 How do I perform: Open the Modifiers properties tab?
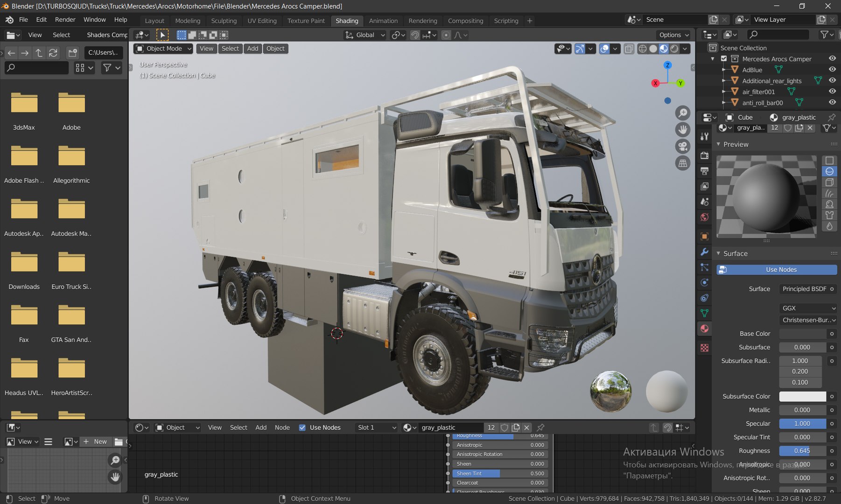(704, 252)
